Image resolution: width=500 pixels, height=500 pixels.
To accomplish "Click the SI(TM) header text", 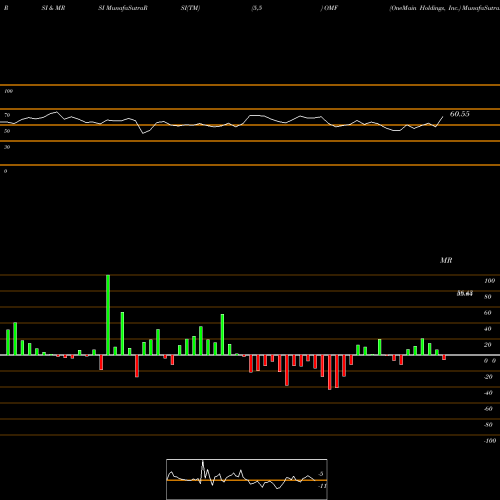I will pyautogui.click(x=190, y=8).
